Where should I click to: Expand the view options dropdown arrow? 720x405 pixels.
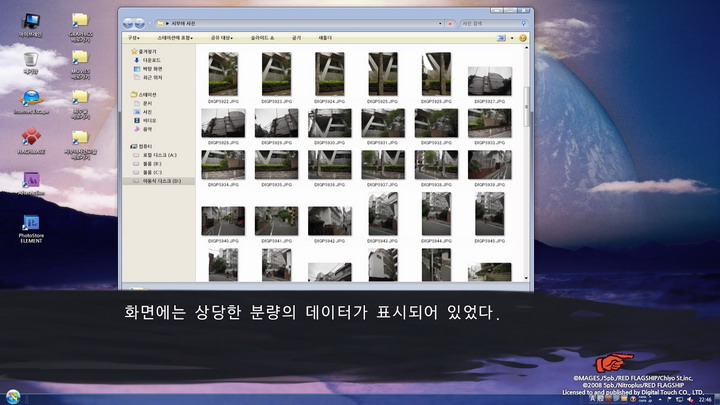[x=512, y=38]
